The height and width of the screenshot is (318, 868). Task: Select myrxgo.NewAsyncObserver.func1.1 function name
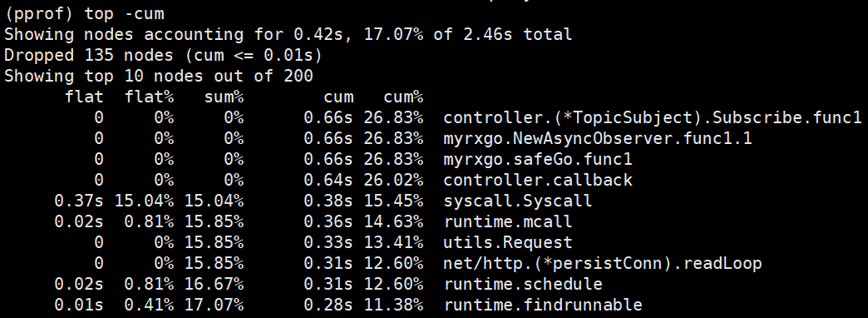click(597, 138)
